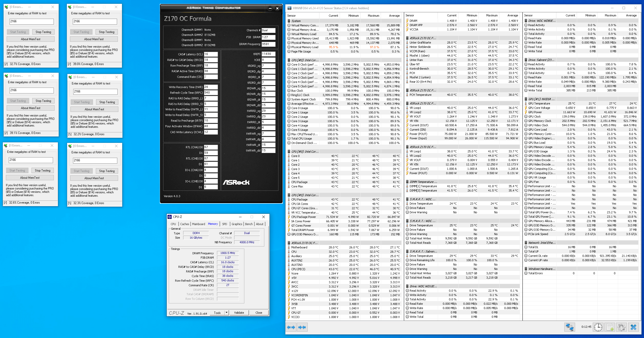Click the shrink columns arrows icon in HWiNFO
The width and height of the screenshot is (644, 338).
pos(302,327)
